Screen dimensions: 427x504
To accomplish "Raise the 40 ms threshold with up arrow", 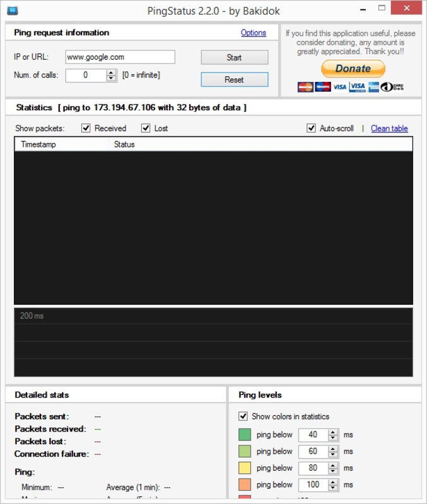I will coord(333,432).
